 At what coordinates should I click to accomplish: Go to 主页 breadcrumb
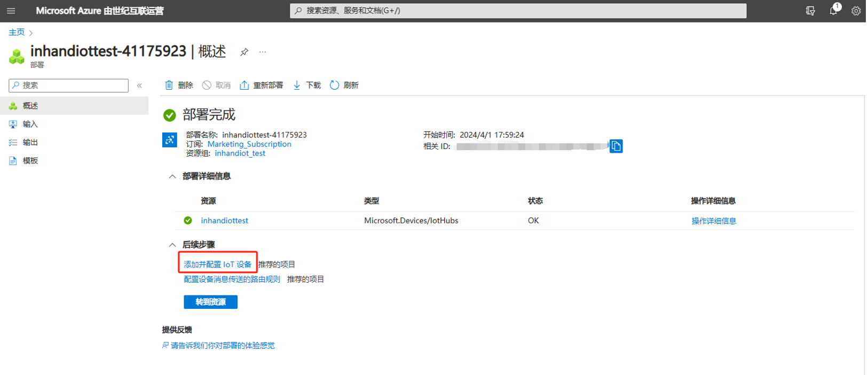[x=17, y=32]
